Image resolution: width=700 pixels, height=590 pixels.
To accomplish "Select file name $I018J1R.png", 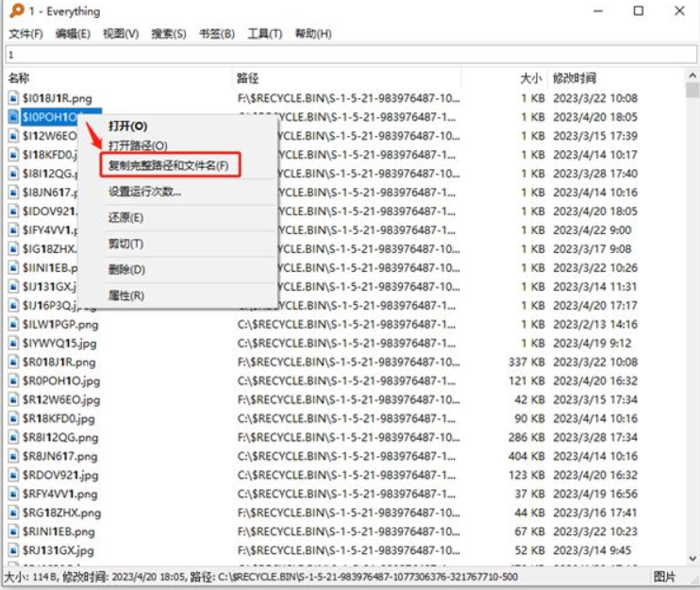I will click(58, 98).
